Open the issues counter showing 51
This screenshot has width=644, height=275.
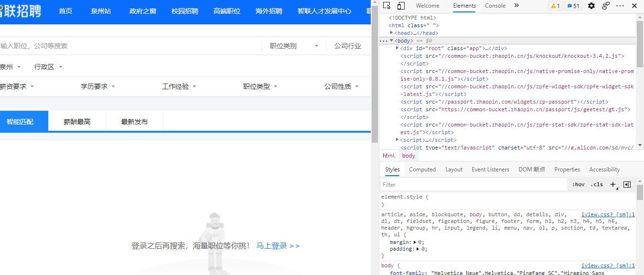pos(573,6)
